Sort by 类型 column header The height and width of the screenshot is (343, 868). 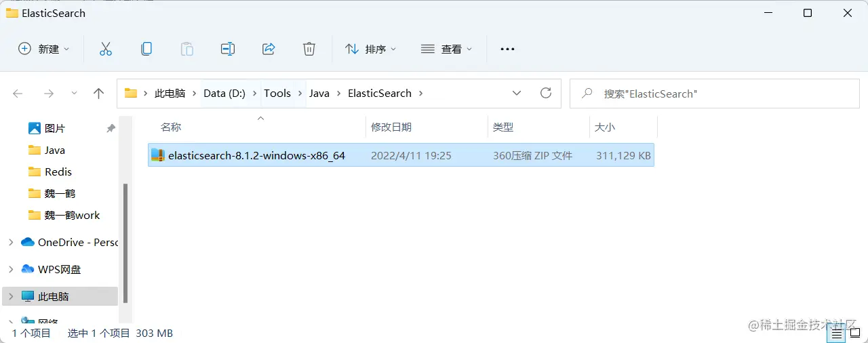coord(503,127)
